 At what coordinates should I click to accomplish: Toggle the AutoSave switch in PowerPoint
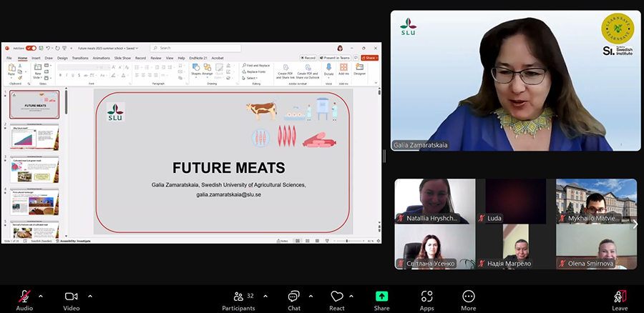point(31,48)
